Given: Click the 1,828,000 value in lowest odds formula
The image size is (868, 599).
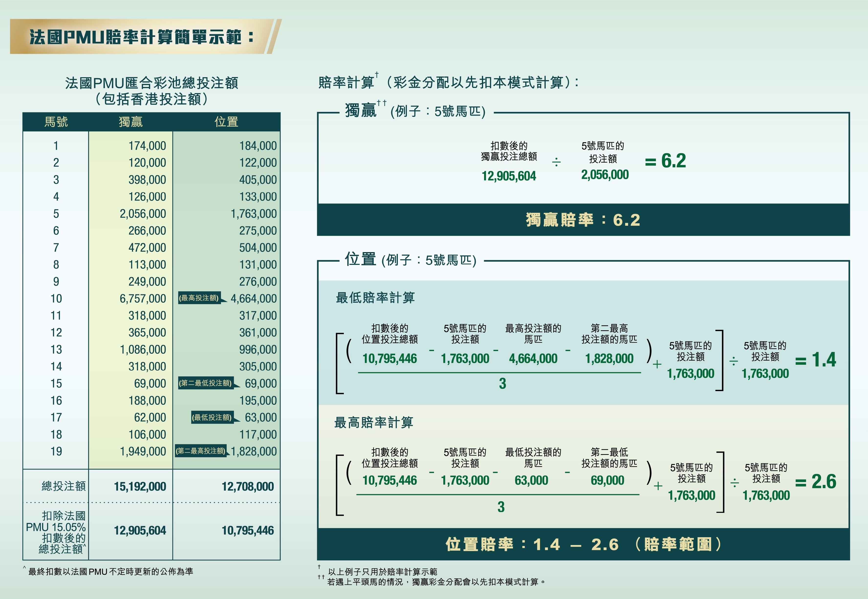Looking at the screenshot, I should click(x=609, y=358).
